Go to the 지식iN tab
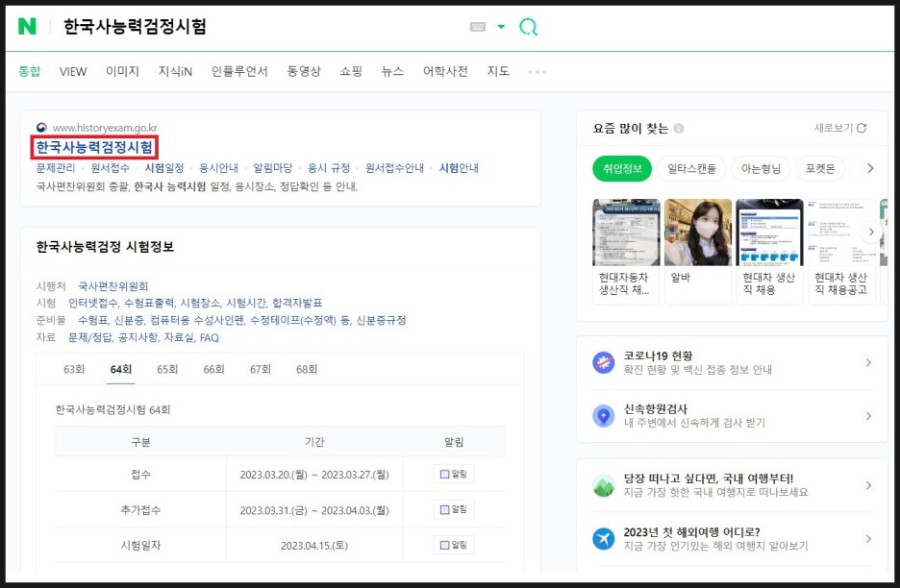Viewport: 900px width, 588px height. point(175,71)
